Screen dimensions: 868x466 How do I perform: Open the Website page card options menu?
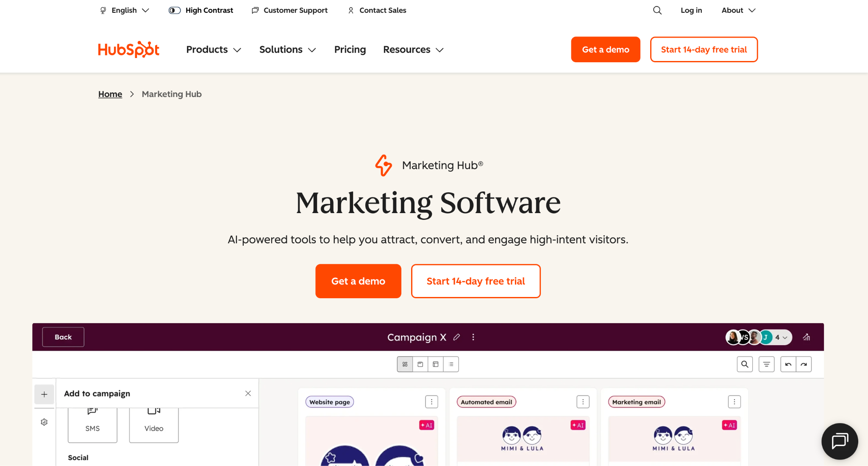point(431,402)
